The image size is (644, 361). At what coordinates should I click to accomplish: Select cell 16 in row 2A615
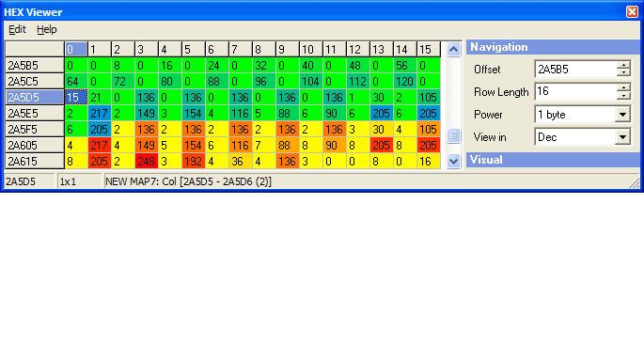click(x=429, y=162)
